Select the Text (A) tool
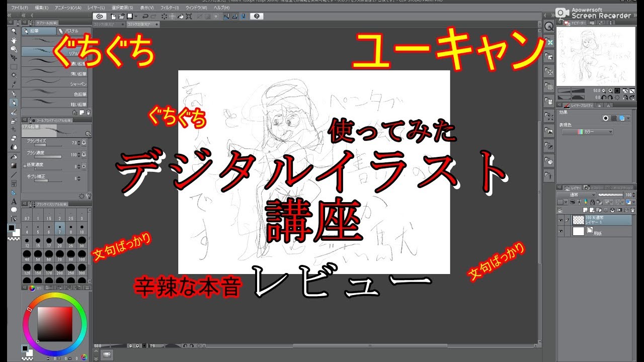The image size is (644, 362). click(x=14, y=201)
